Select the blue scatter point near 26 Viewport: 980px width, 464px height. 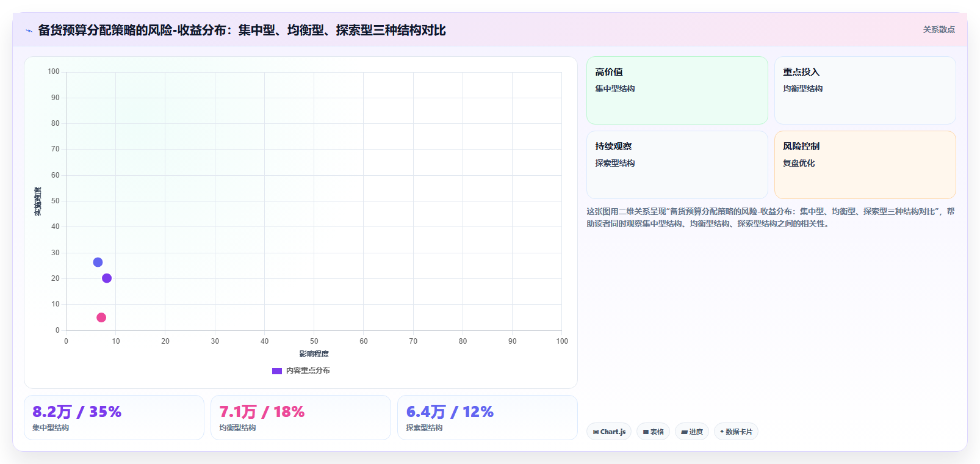point(98,263)
